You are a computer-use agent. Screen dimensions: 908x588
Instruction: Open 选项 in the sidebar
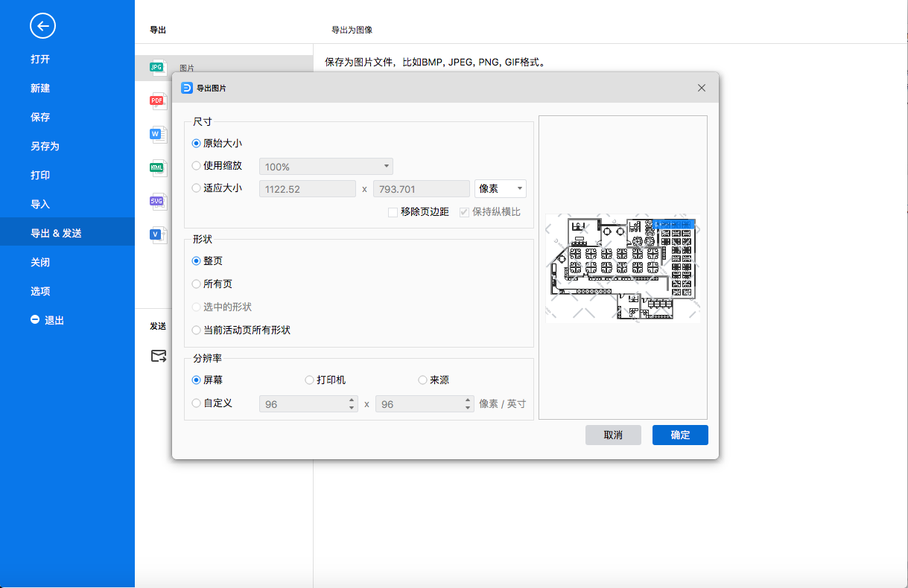click(40, 291)
